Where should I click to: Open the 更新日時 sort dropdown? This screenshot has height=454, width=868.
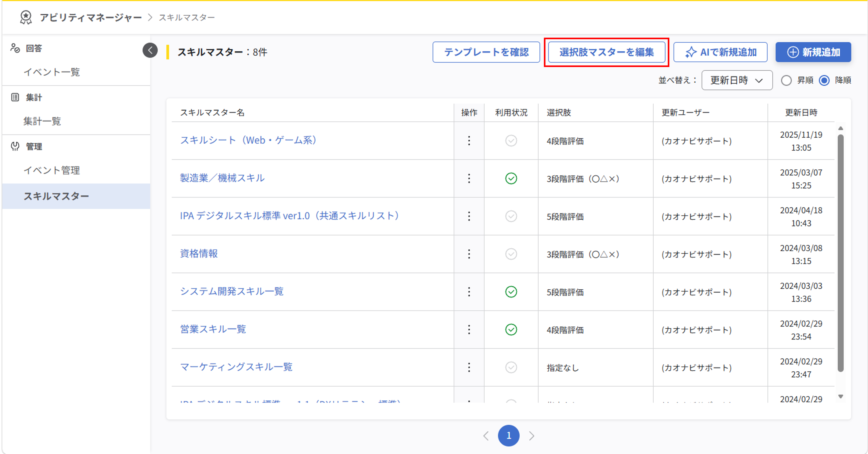click(737, 80)
